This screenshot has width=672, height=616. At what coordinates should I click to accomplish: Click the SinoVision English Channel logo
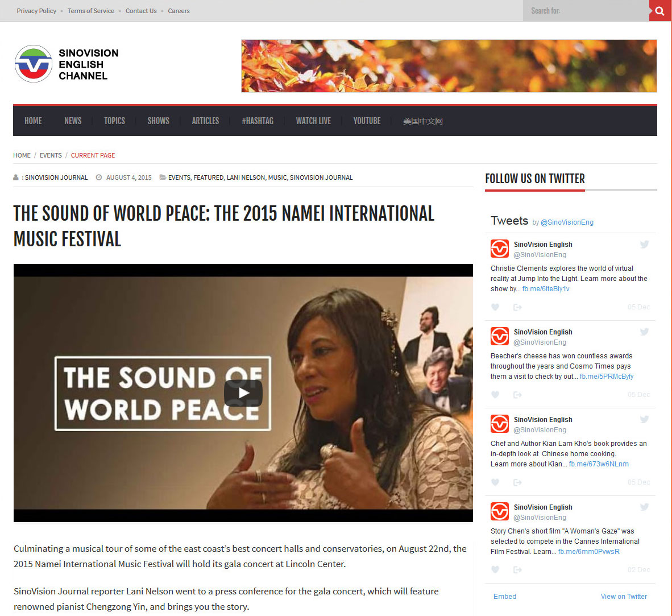click(x=67, y=64)
